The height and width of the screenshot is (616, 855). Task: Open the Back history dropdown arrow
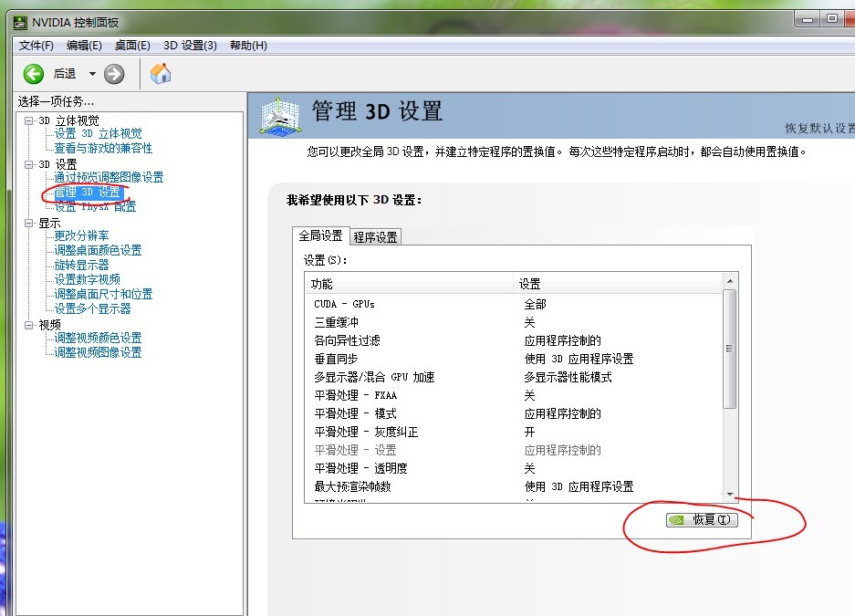92,74
